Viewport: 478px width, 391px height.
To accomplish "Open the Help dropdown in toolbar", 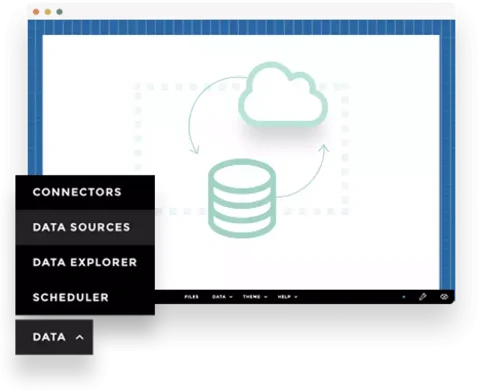I will tap(287, 297).
